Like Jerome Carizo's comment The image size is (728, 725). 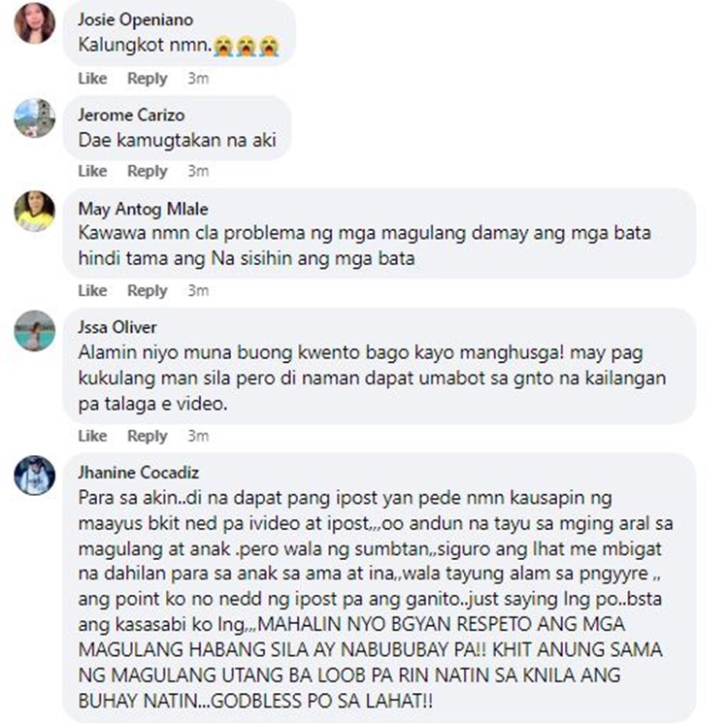pyautogui.click(x=92, y=171)
